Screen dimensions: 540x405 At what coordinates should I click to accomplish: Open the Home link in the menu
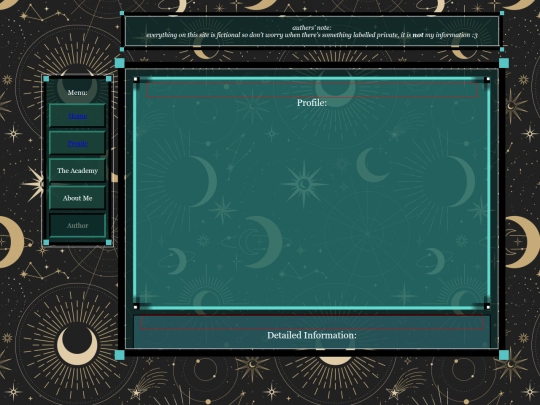click(77, 116)
